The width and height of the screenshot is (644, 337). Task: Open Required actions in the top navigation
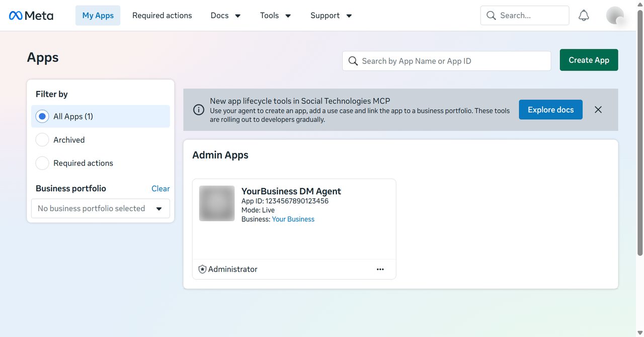162,16
